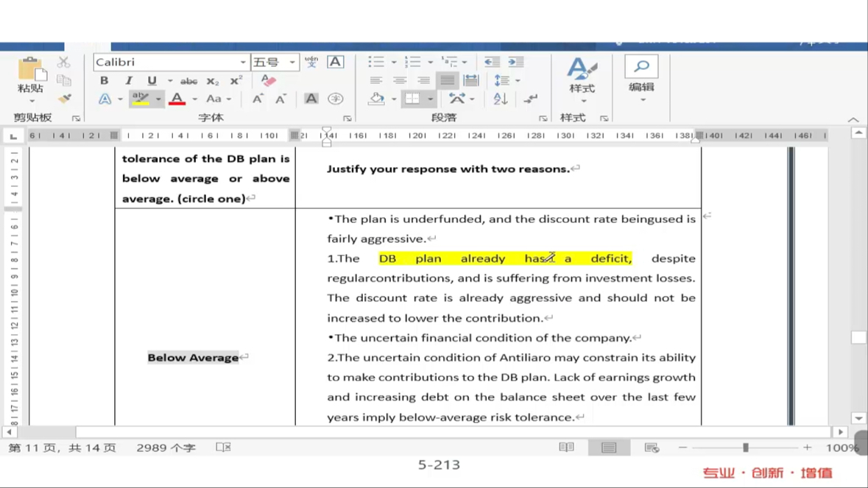Click the bullet list icon

[x=376, y=63]
